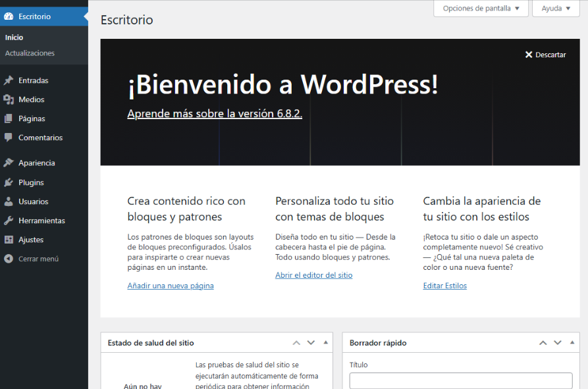Click the Herramientas wrench icon
Viewport: 588px width, 389px height.
point(9,220)
